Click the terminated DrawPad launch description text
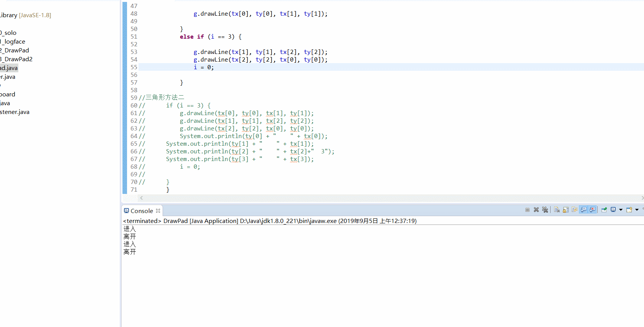 [270, 221]
